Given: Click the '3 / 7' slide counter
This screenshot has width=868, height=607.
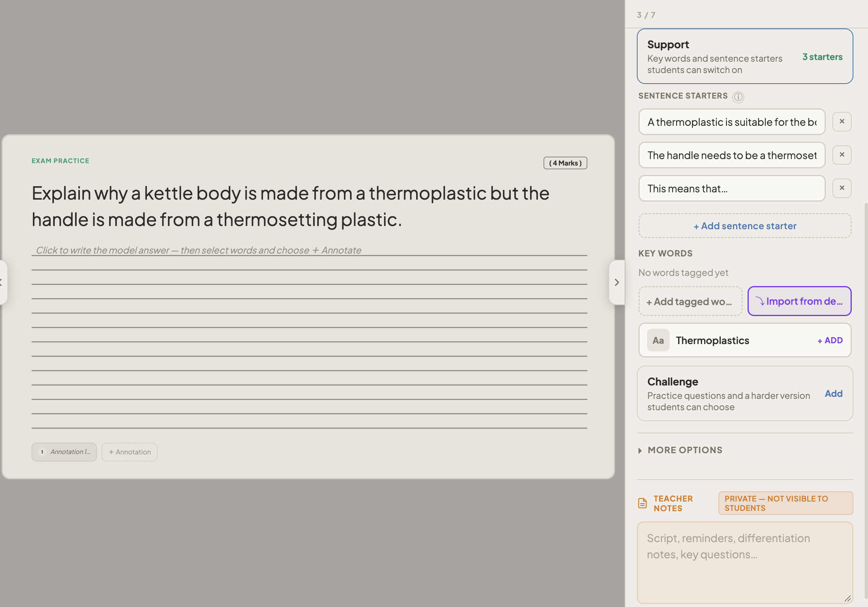Looking at the screenshot, I should click(x=646, y=15).
